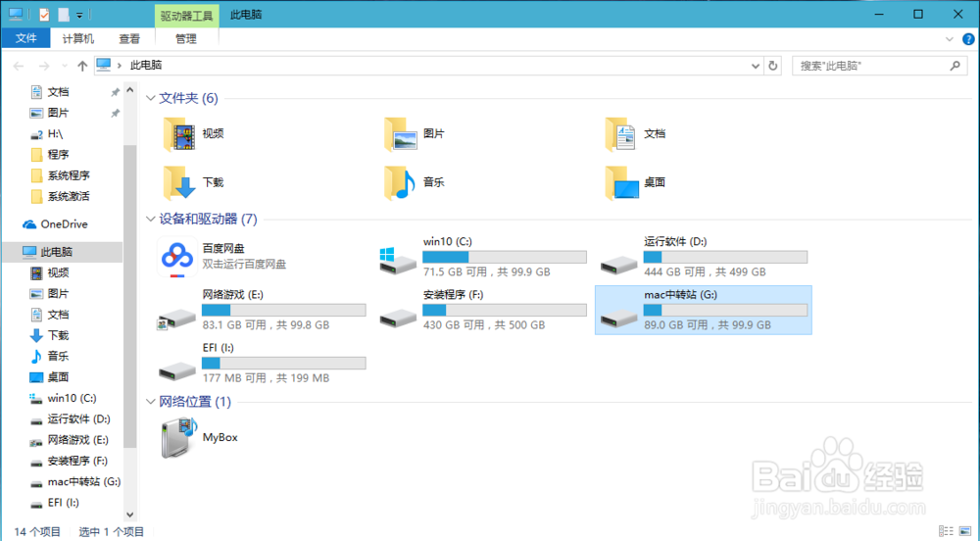Select the 网络游戏 (E:) drive icon

(x=177, y=318)
